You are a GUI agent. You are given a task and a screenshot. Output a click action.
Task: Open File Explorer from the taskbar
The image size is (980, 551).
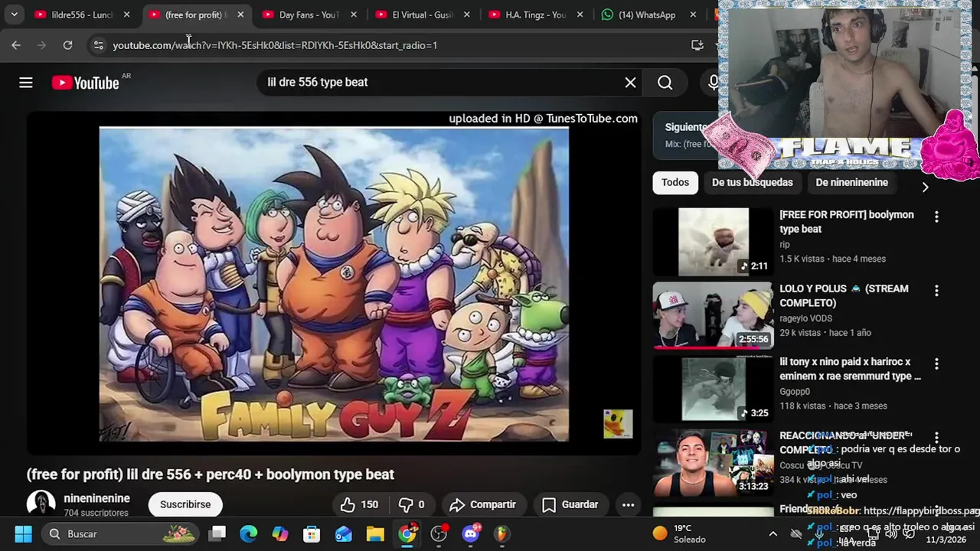point(374,533)
